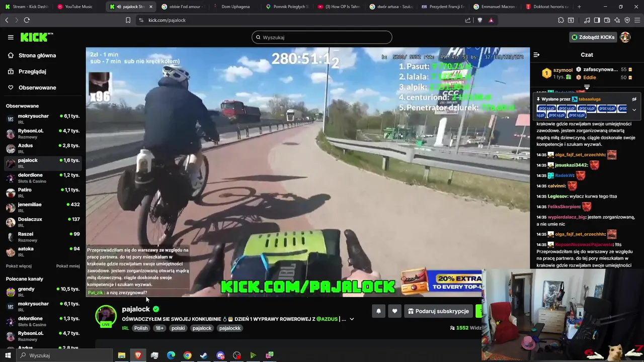Screen dimensions: 644x362
Task: Click @AZDUS mention in stream title
Action: [327, 319]
